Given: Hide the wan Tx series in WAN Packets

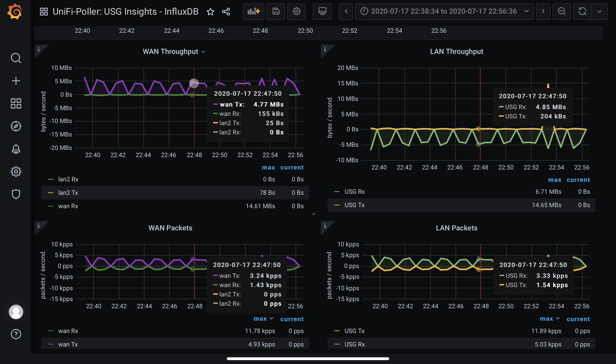Looking at the screenshot, I should 68,344.
